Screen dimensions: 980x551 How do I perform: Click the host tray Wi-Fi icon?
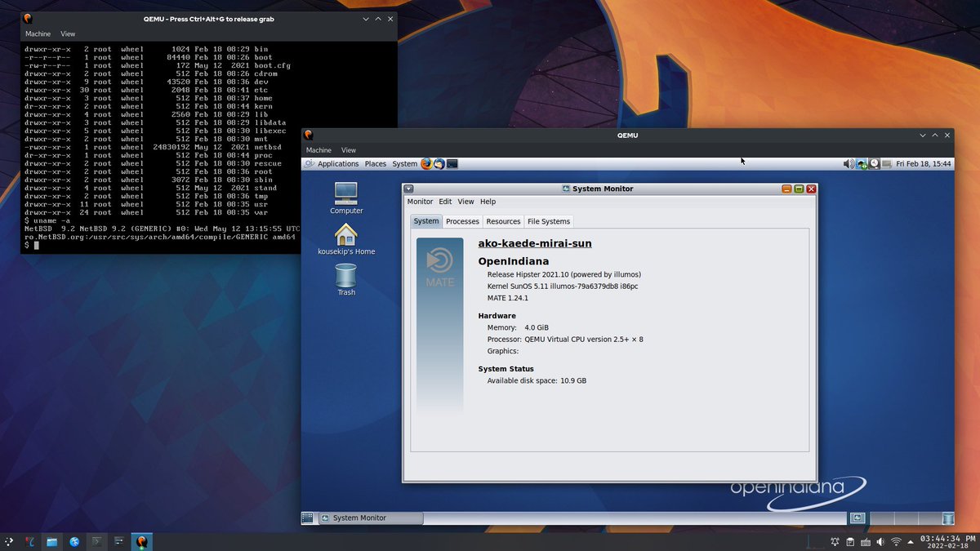tap(896, 541)
